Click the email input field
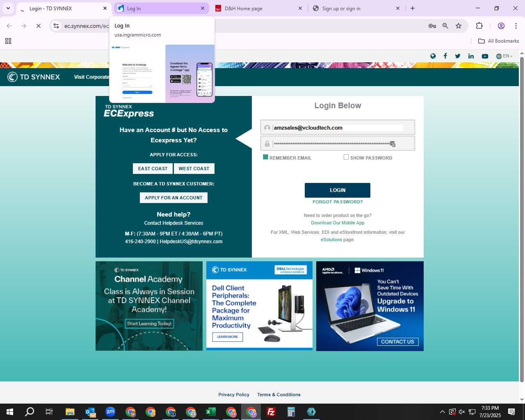Screen dimensions: 525x420 338,127
